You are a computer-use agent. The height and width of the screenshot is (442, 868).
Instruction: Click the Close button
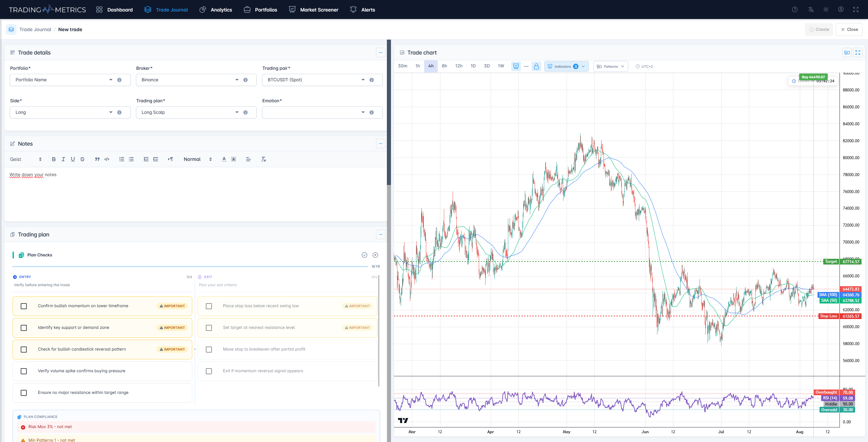point(849,29)
